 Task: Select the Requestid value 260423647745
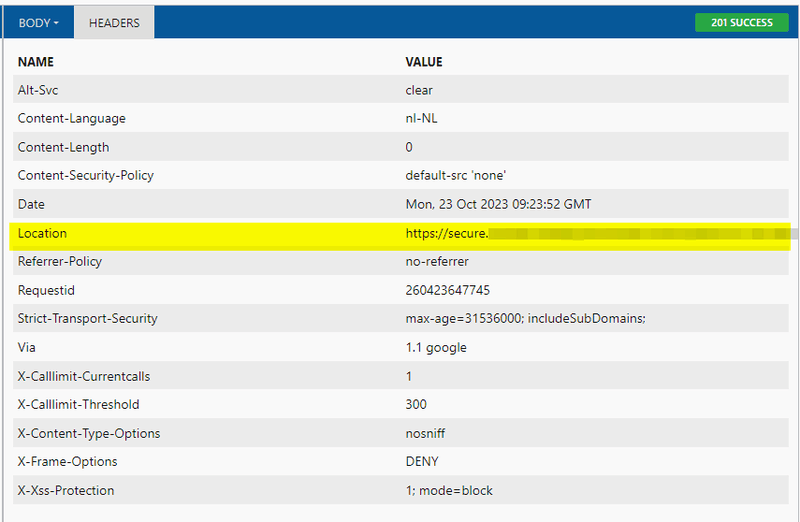tap(447, 290)
